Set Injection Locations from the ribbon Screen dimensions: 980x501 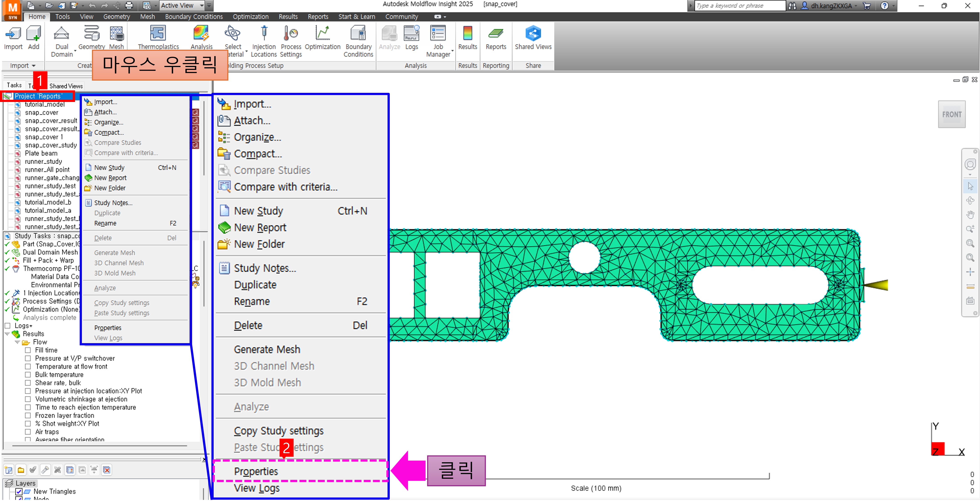(264, 33)
